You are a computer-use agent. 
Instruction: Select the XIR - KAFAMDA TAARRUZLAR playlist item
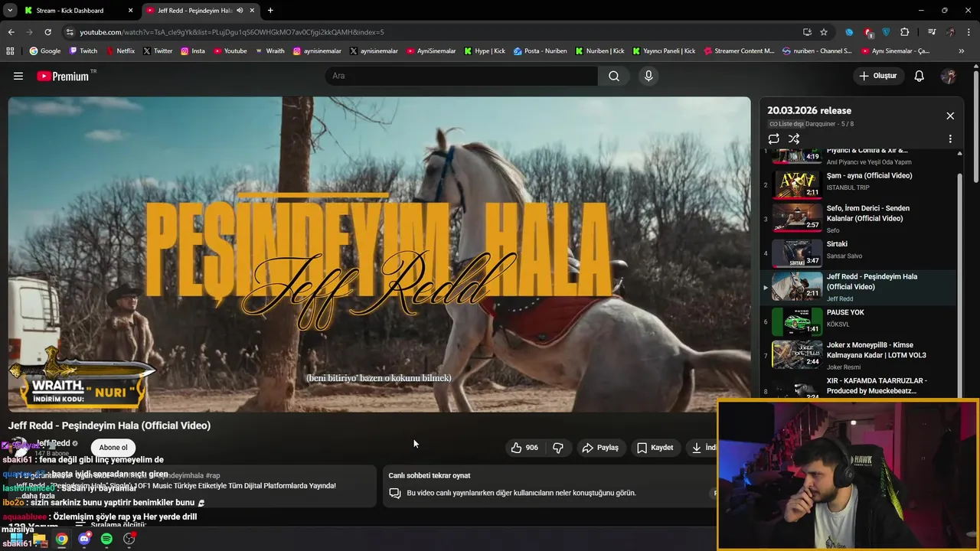[x=859, y=386]
